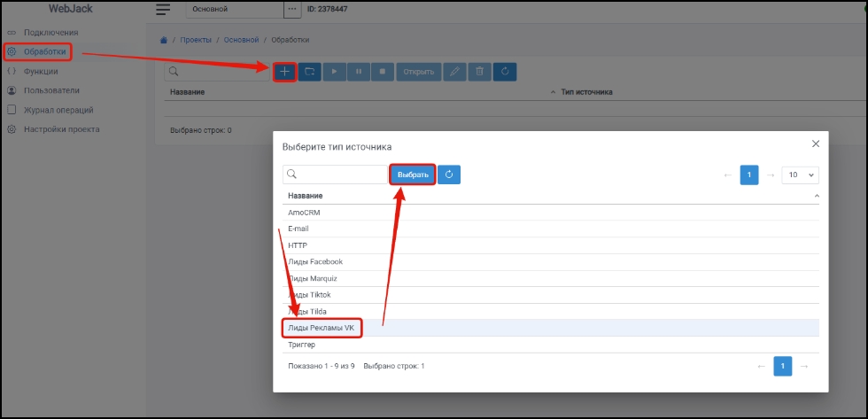Click the Обработки breadcrumb text
Image resolution: width=868 pixels, height=419 pixels.
[x=291, y=40]
